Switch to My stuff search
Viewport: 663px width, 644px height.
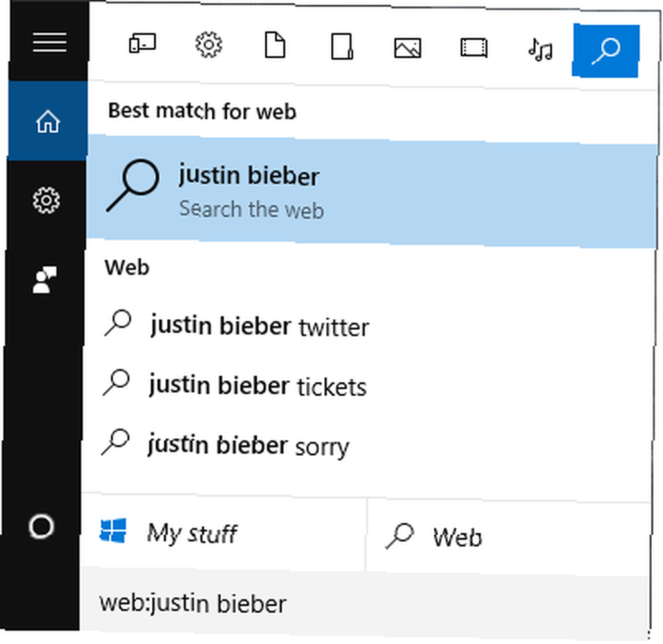tap(224, 533)
